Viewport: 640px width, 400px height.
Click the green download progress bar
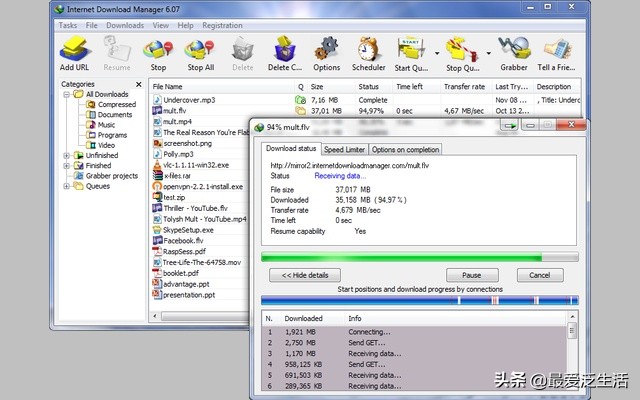click(420, 257)
